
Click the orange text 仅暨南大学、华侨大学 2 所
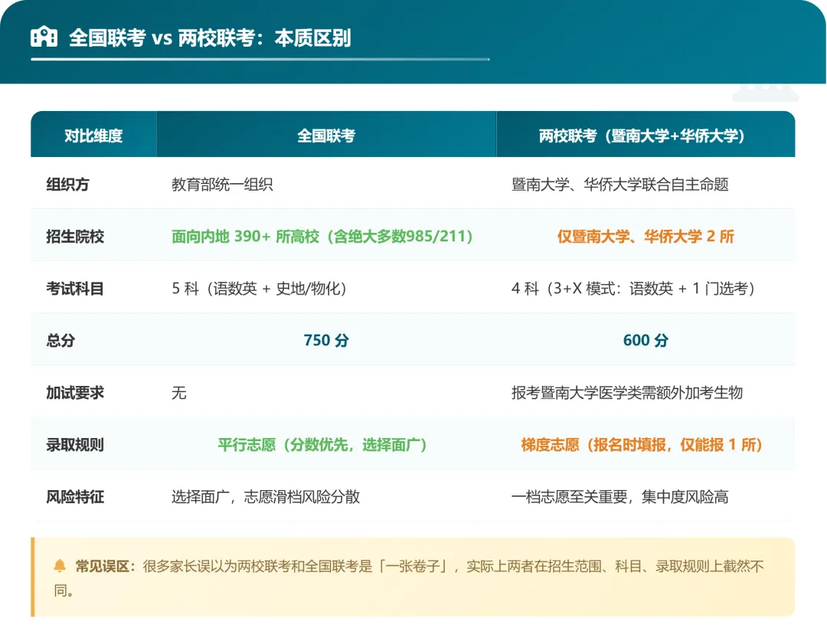click(x=646, y=237)
